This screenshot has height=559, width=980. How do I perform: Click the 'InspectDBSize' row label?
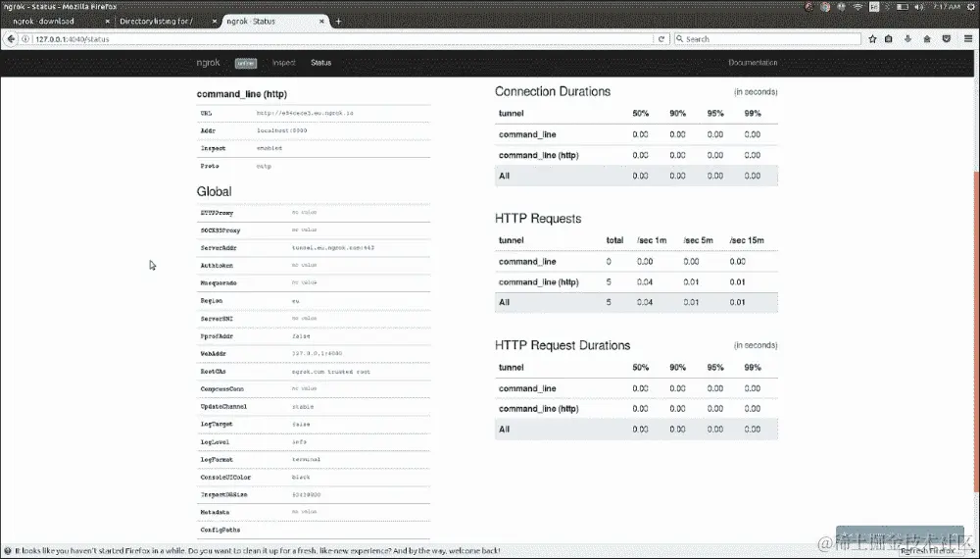point(223,494)
